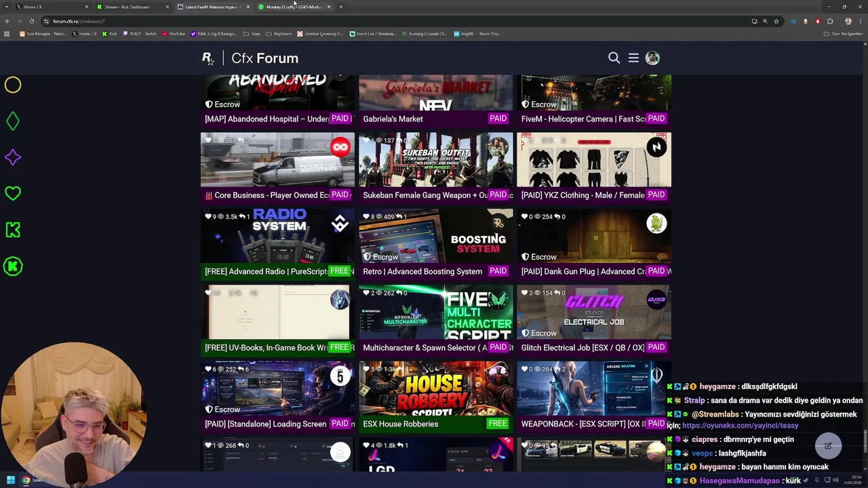Open the user profile avatar in the forum header
This screenshot has width=868, height=488.
[652, 58]
